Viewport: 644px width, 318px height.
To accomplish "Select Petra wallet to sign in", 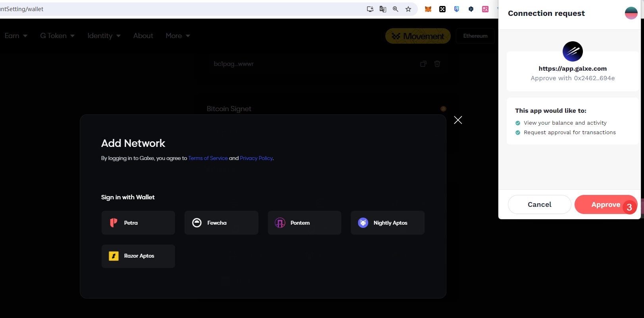I will [x=138, y=223].
